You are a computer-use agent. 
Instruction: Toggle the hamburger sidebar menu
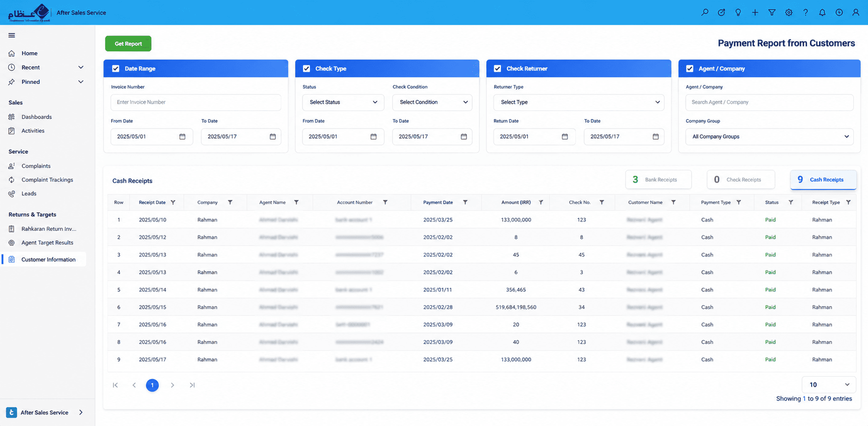point(12,35)
